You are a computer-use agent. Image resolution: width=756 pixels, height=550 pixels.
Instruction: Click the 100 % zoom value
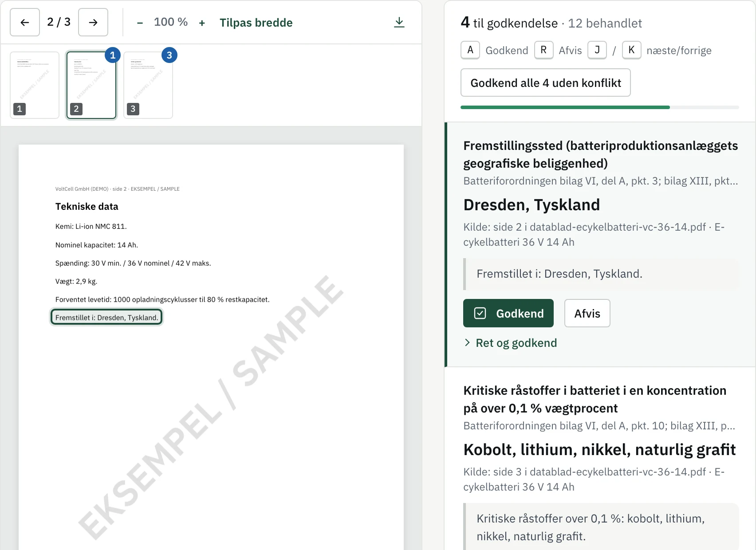(x=171, y=22)
